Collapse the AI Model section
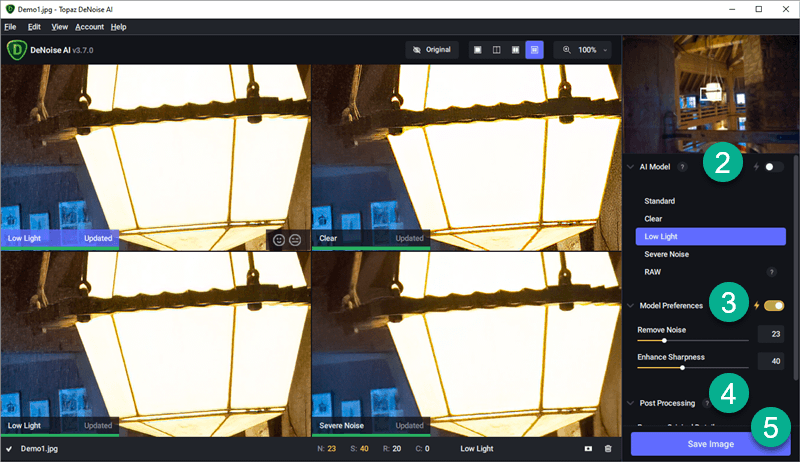The image size is (800, 462). click(x=631, y=167)
